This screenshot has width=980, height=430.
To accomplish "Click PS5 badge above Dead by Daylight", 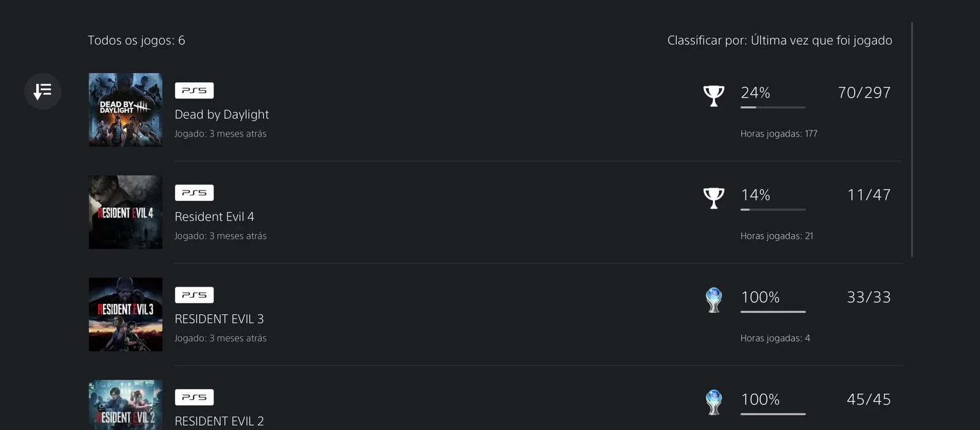I will coord(194,90).
